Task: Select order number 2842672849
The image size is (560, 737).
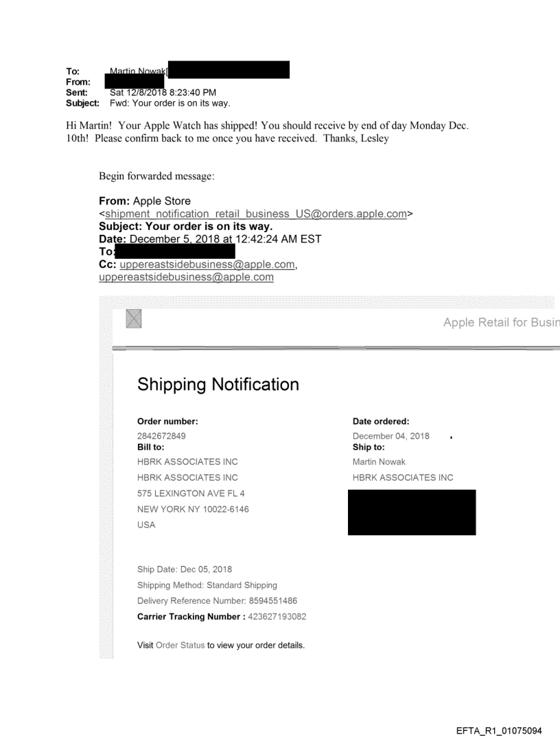Action: [x=161, y=435]
